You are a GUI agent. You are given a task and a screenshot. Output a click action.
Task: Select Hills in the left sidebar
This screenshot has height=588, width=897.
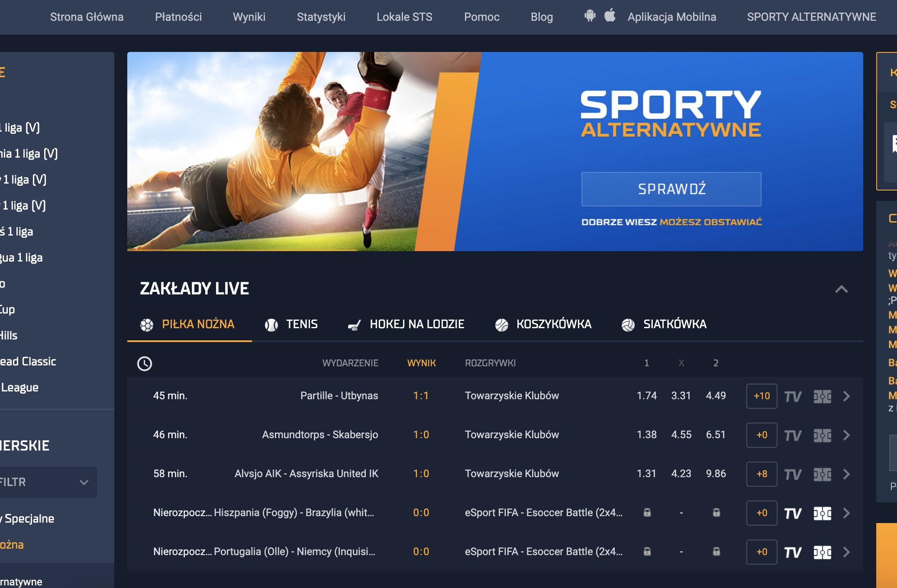coord(9,336)
